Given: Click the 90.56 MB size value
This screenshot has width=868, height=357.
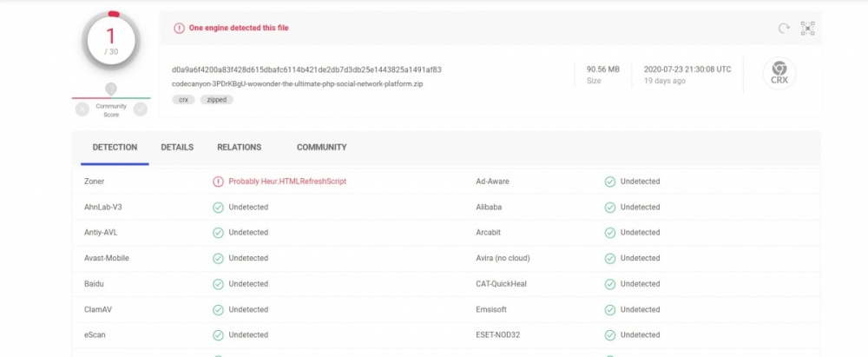Looking at the screenshot, I should coord(603,69).
